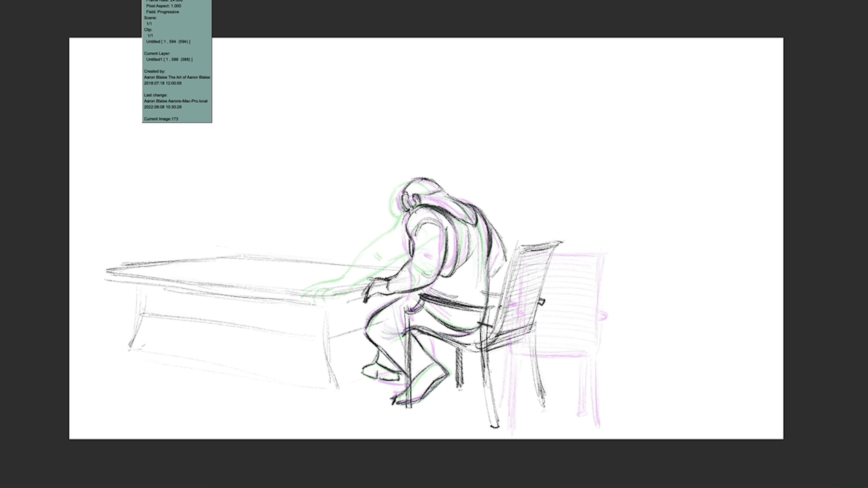Click the 'Untitled1 [ 1 , 588 (588) ]' layer entry
The height and width of the screenshot is (488, 868).
pos(170,59)
